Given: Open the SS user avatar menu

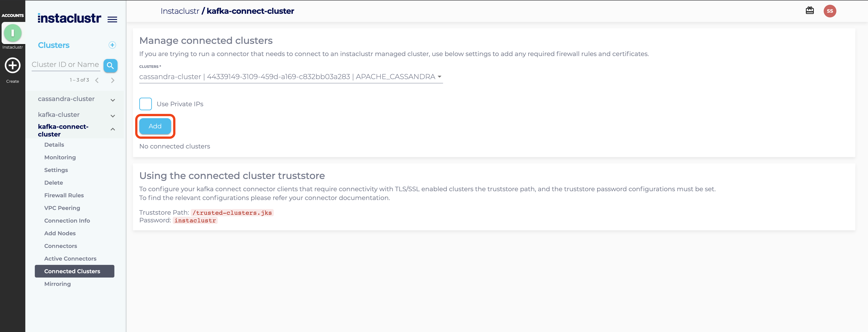Looking at the screenshot, I should (x=830, y=11).
